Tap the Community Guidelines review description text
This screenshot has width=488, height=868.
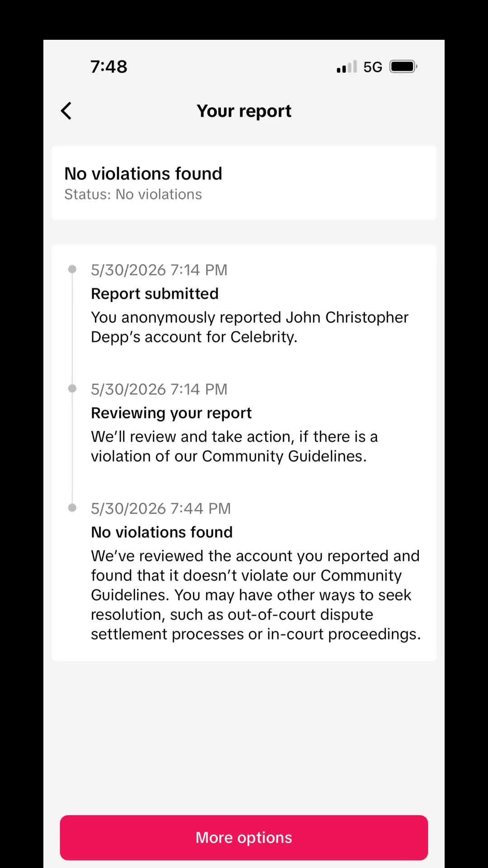234,446
